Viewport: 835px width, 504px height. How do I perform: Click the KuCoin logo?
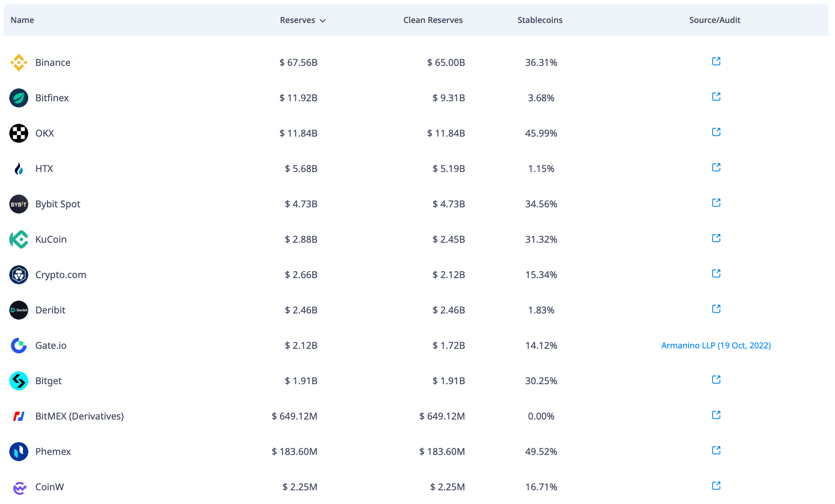pyautogui.click(x=19, y=239)
